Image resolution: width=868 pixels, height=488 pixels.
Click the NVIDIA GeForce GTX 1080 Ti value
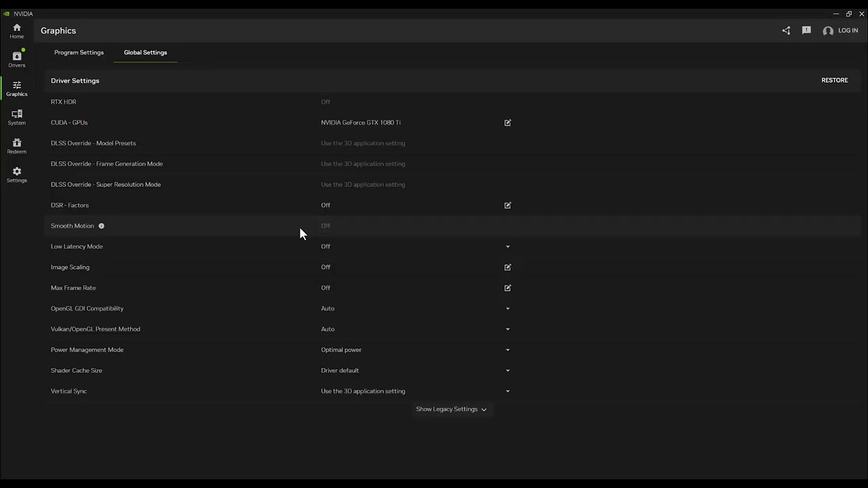pos(361,123)
